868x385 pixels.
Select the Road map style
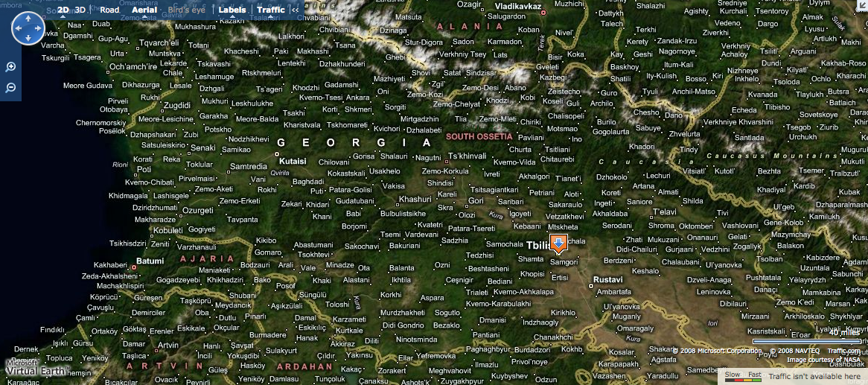(x=109, y=10)
